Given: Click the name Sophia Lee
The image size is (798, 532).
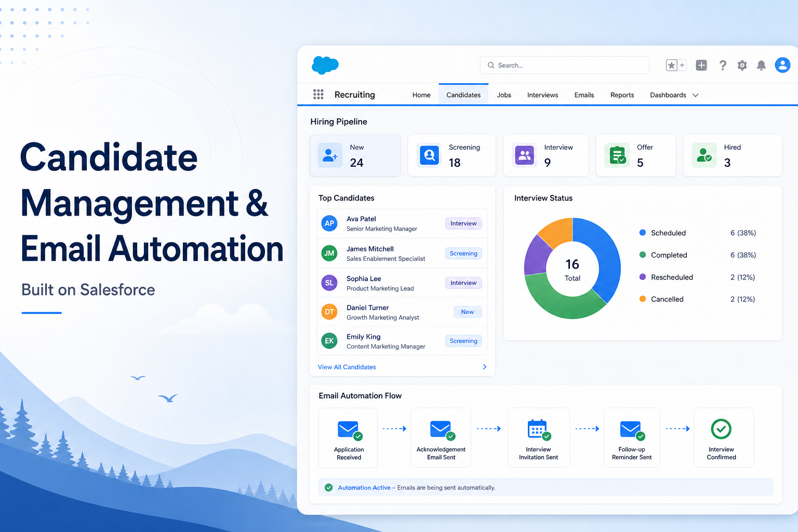Looking at the screenshot, I should tap(364, 278).
